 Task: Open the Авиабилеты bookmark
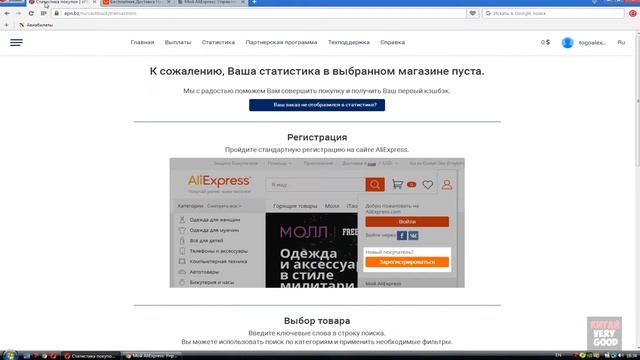[x=36, y=25]
